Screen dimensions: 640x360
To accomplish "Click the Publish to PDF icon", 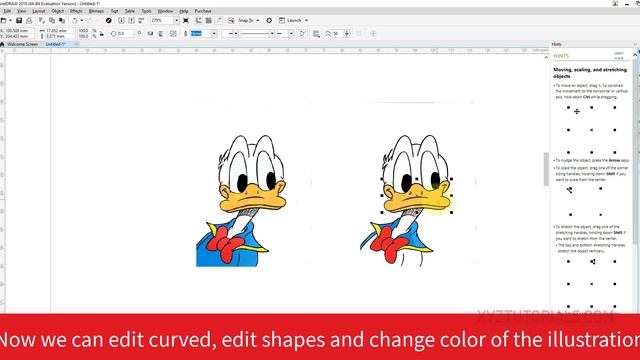I will click(x=141, y=20).
